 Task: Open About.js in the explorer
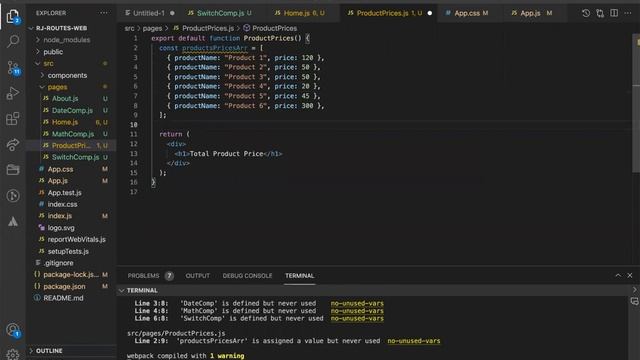71,98
